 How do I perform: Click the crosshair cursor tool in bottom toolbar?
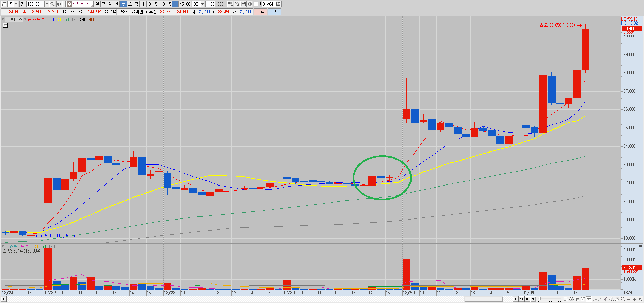click(588, 299)
